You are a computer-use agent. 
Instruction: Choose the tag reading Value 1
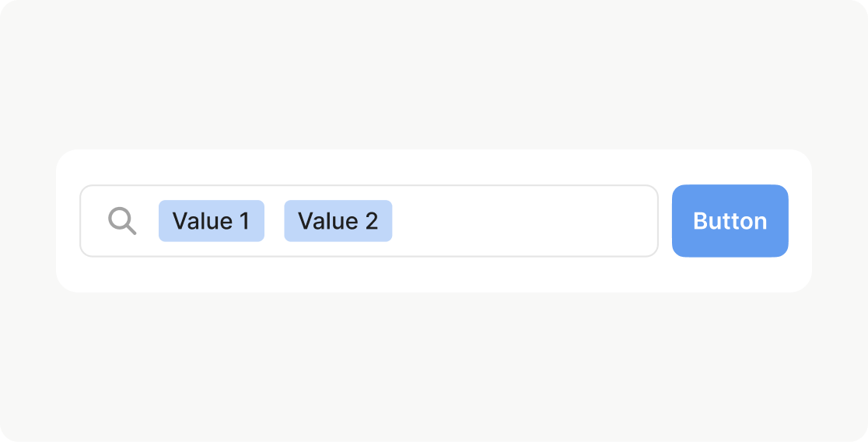pyautogui.click(x=212, y=221)
